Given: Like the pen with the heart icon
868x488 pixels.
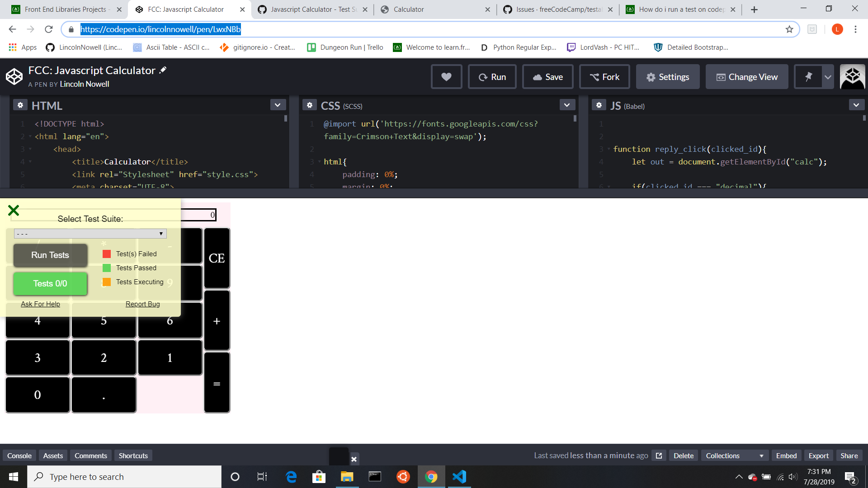Looking at the screenshot, I should pos(447,76).
